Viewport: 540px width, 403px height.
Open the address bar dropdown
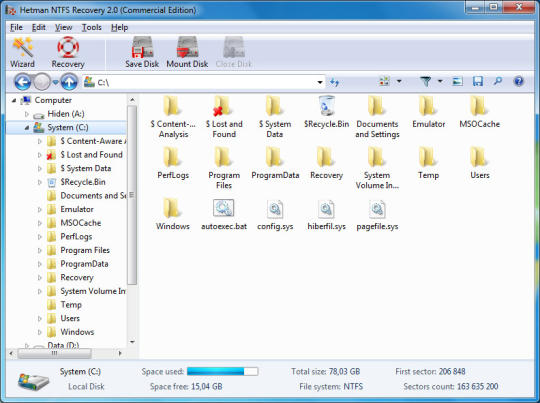point(320,82)
